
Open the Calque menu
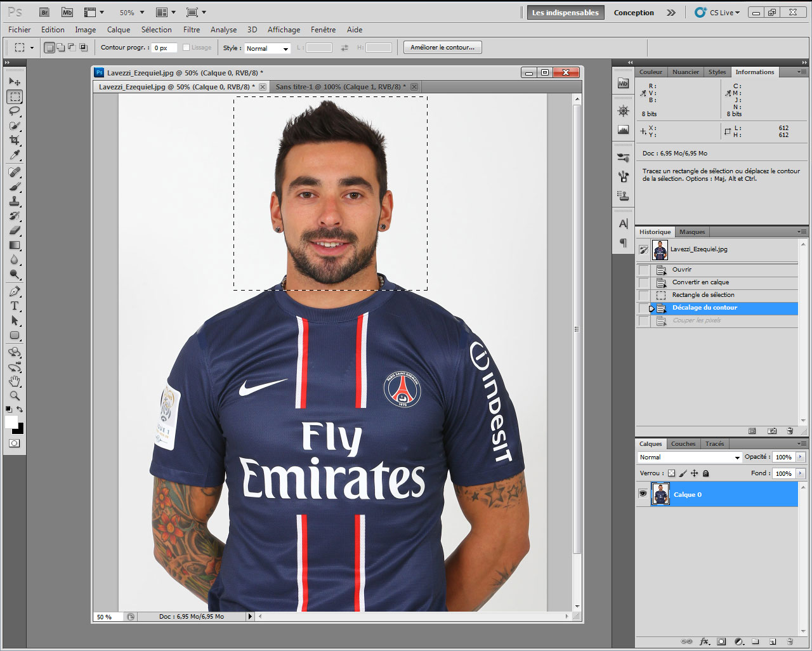click(x=119, y=30)
